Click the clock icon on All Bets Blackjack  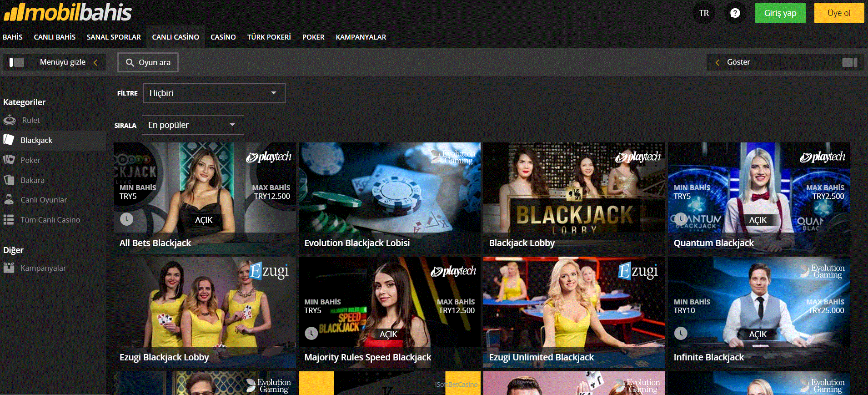126,219
